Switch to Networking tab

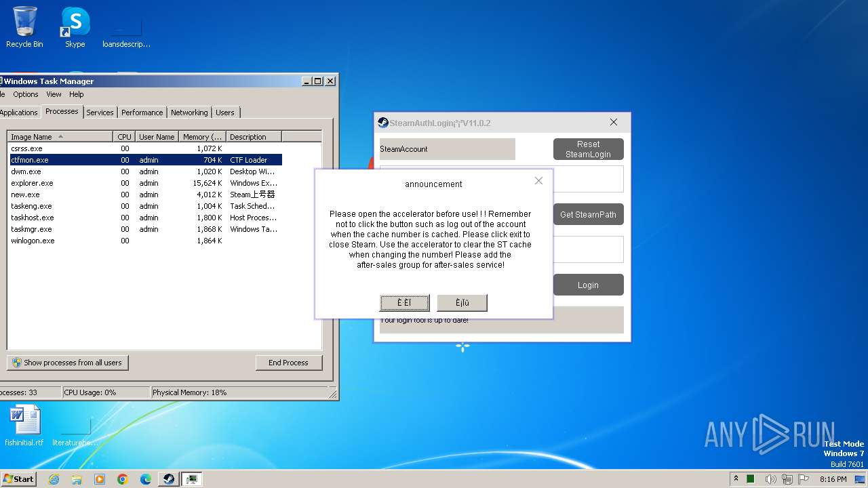coord(189,113)
